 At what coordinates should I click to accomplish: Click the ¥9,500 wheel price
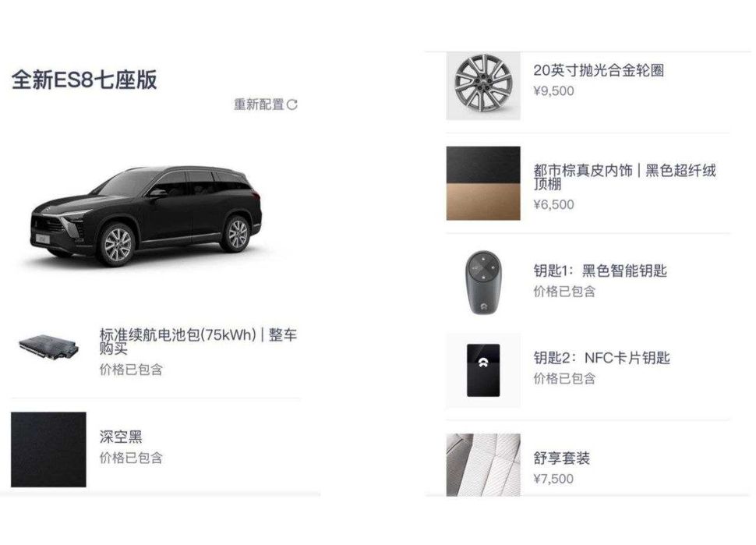point(553,91)
